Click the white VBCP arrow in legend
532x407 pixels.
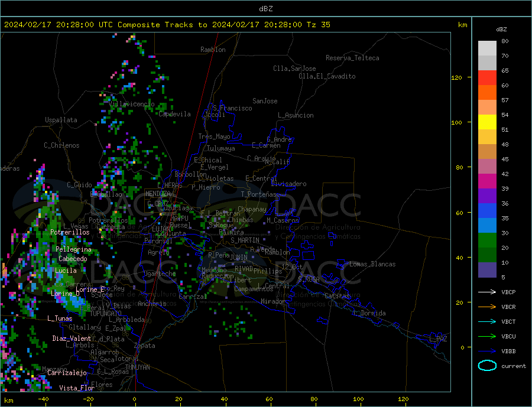pos(487,292)
